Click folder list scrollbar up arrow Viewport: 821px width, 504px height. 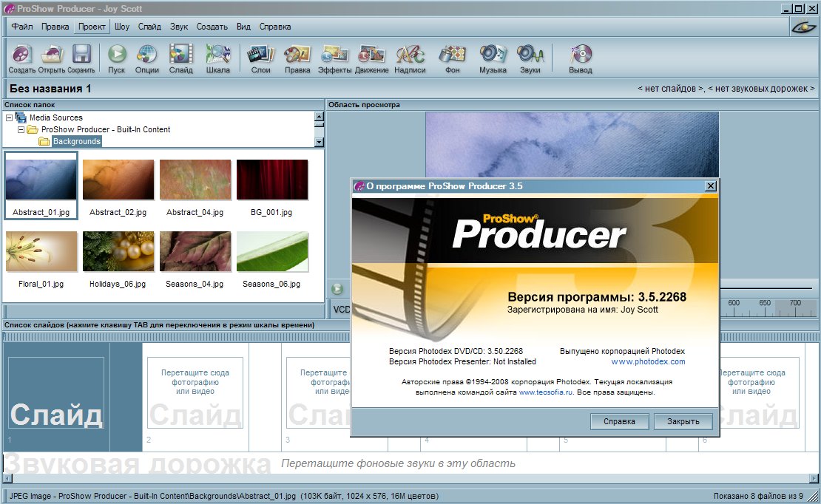point(319,116)
